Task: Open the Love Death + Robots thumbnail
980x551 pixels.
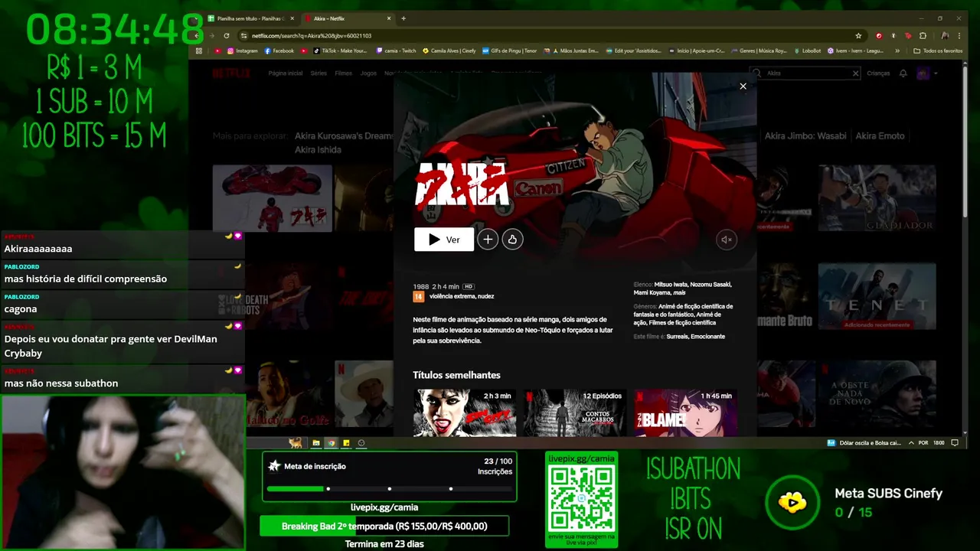Action: tap(272, 297)
